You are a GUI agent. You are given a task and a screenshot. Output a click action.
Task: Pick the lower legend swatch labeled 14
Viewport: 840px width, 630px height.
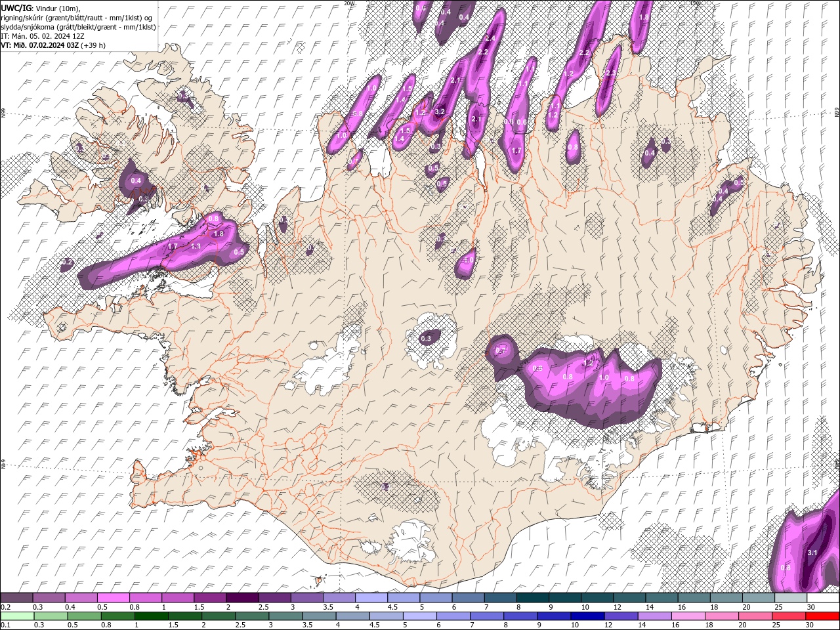point(654,616)
